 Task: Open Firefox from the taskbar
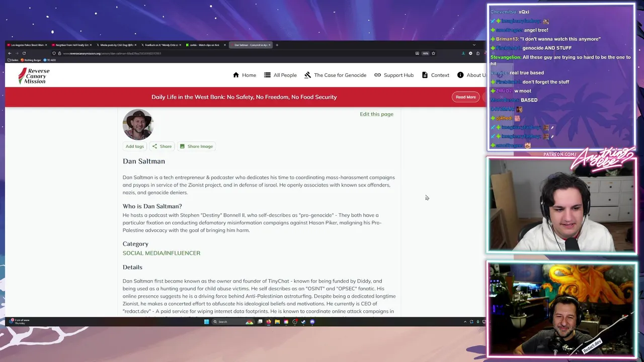click(268, 322)
